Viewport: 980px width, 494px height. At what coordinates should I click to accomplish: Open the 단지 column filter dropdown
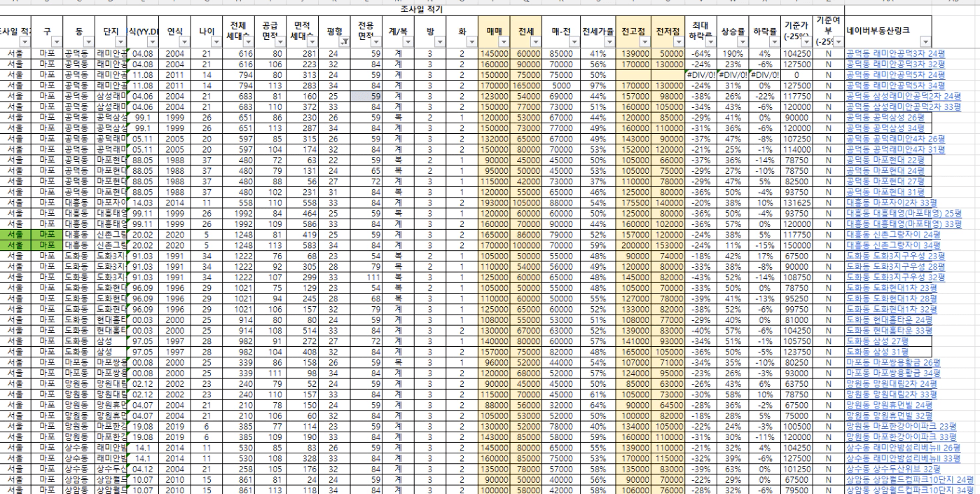tap(121, 43)
